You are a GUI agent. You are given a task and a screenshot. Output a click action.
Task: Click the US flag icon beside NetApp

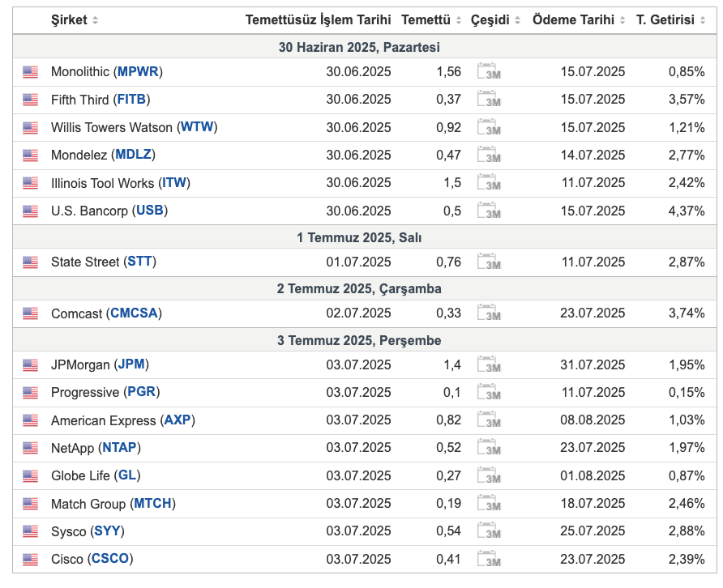(31, 448)
